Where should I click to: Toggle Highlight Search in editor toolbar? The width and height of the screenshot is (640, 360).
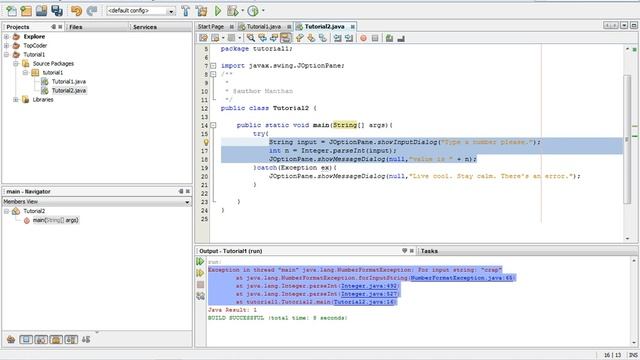285,38
